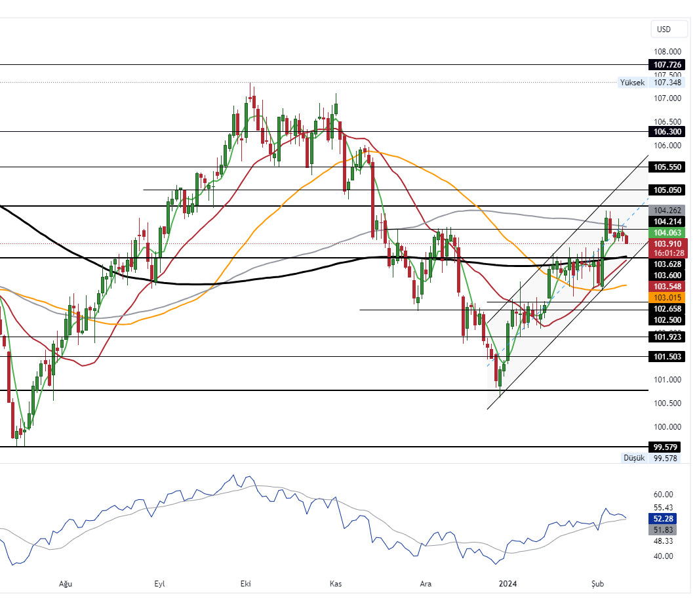The height and width of the screenshot is (616, 697).
Task: Click the USD currency button
Action: [667, 29]
